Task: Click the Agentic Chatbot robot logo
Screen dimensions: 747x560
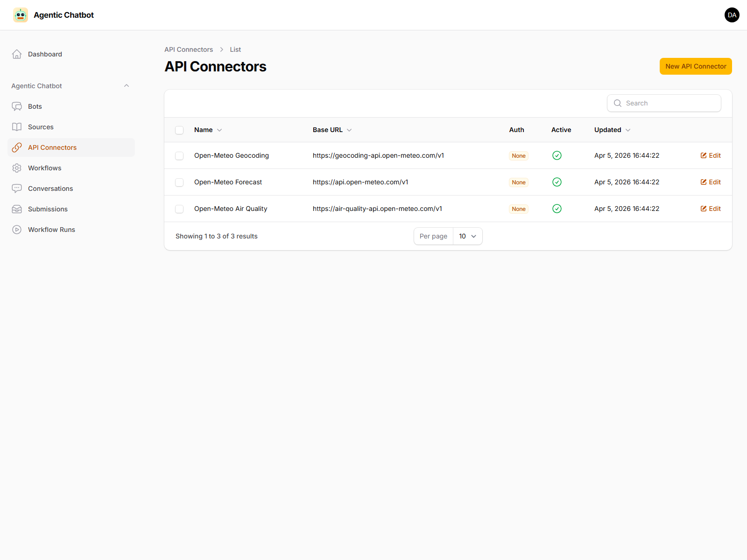Action: [x=21, y=15]
